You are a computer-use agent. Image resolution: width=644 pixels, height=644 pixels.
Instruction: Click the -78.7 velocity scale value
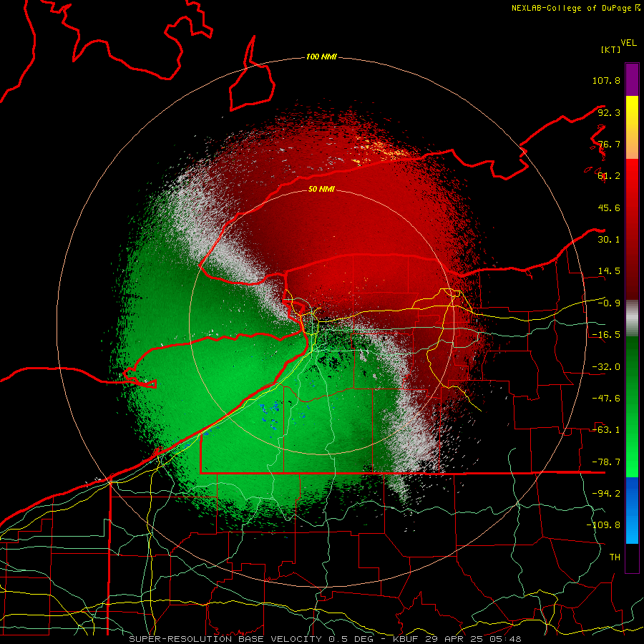pos(606,462)
